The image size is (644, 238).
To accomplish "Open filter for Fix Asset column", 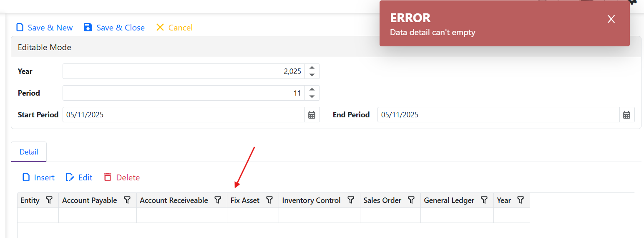I will (269, 200).
